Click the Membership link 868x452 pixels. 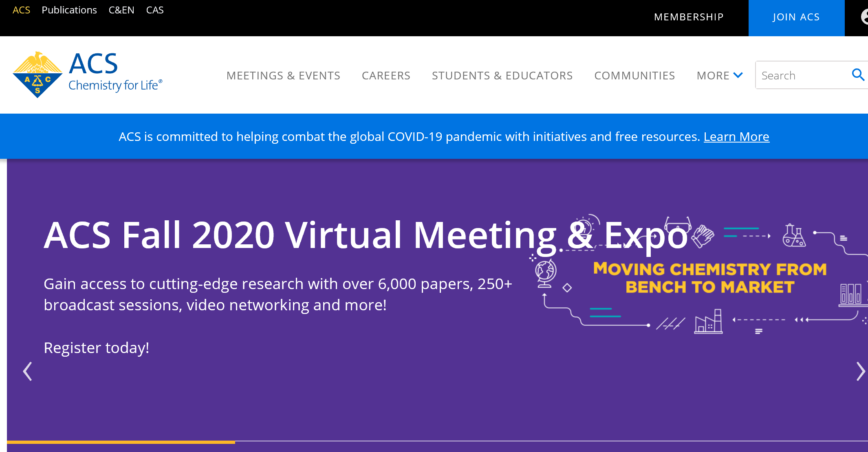689,17
